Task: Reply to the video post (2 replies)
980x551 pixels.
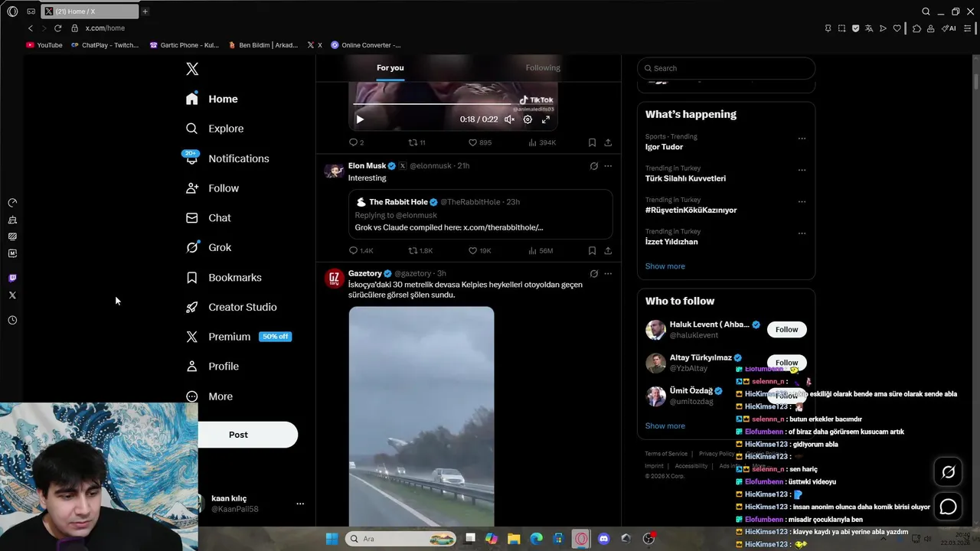Action: [356, 142]
